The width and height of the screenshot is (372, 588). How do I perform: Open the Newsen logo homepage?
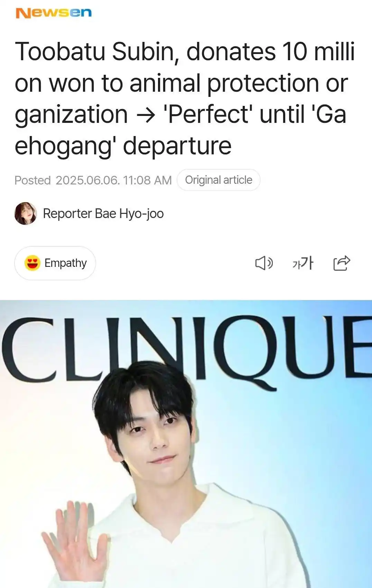pyautogui.click(x=54, y=13)
